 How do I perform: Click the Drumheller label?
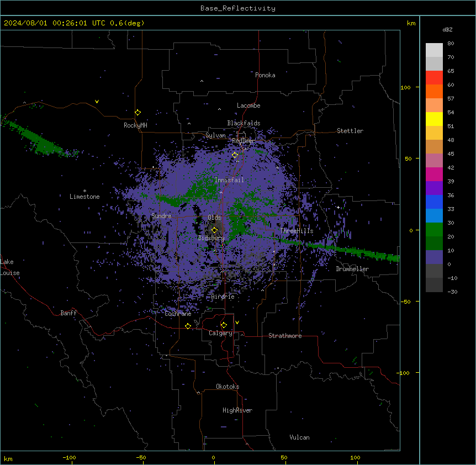click(x=352, y=269)
